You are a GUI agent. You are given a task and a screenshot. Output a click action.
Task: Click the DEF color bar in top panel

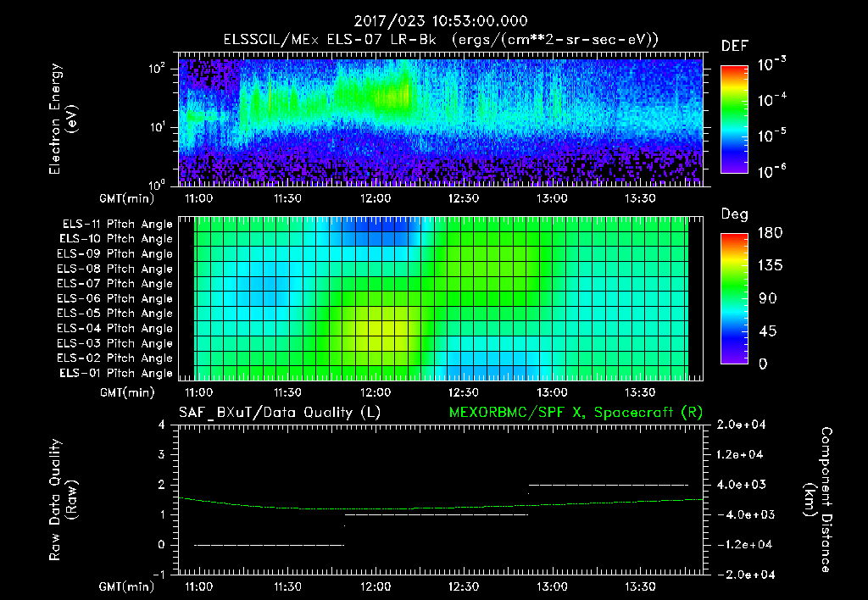(734, 119)
